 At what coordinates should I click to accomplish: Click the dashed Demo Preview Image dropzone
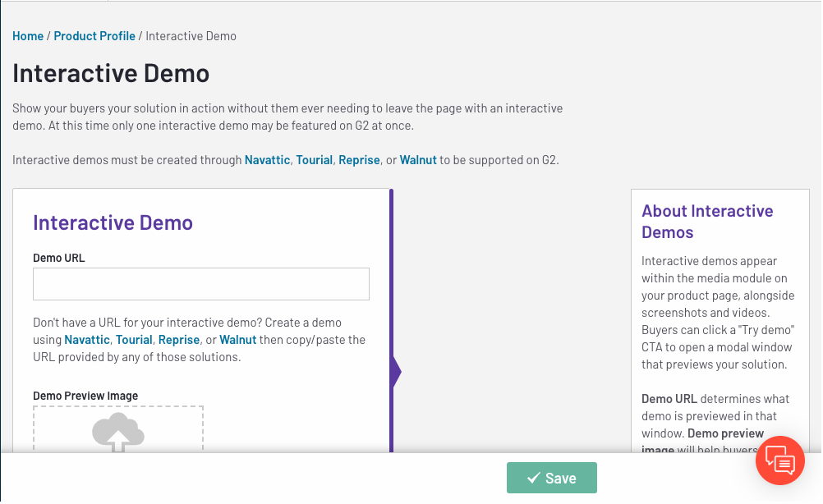click(x=118, y=428)
